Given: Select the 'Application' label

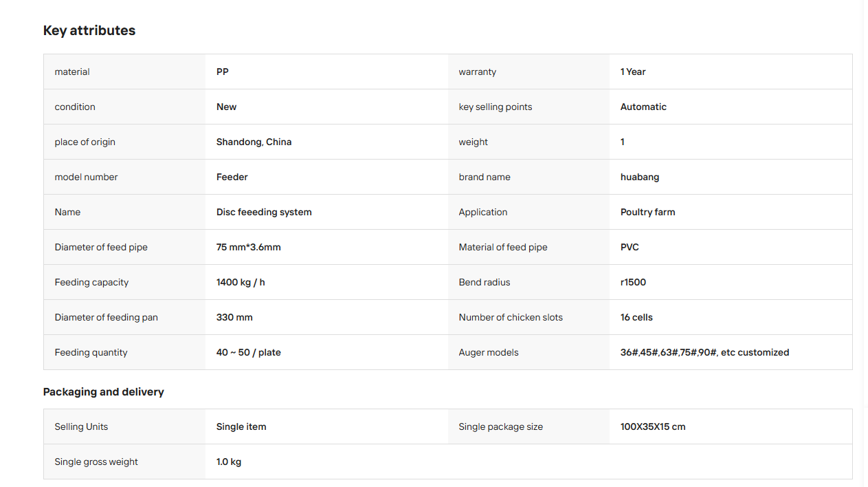Looking at the screenshot, I should (483, 212).
